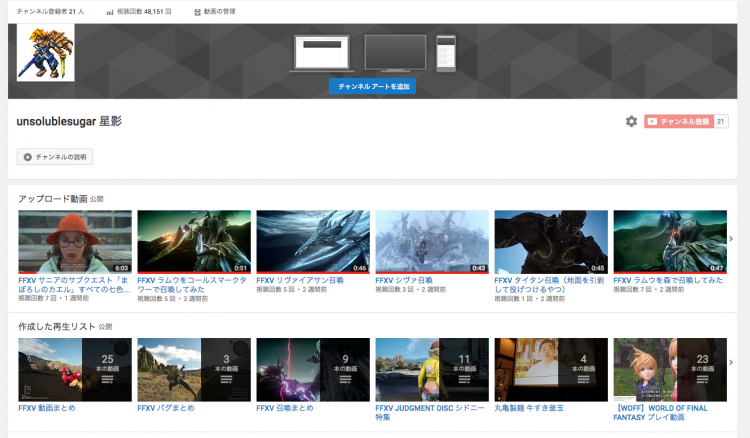The width and height of the screenshot is (750, 438).
Task: Click 視聴回数 48,151 回 stats link
Action: click(x=144, y=11)
